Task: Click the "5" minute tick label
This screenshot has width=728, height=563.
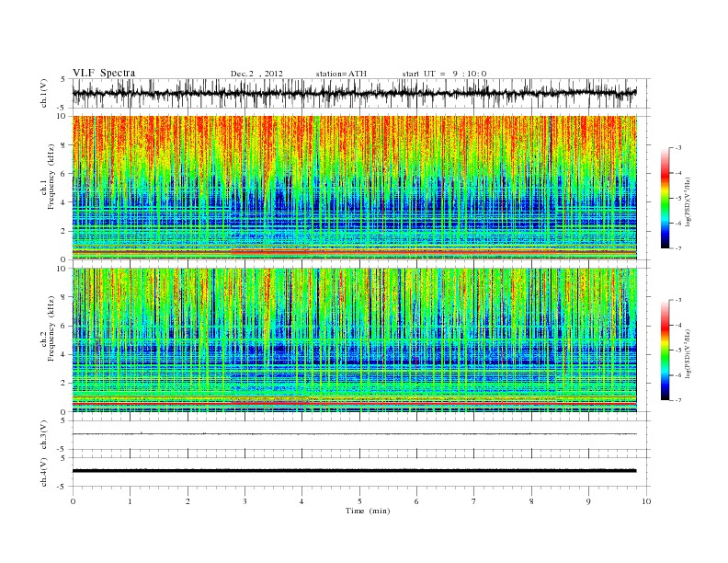Action: tap(359, 501)
